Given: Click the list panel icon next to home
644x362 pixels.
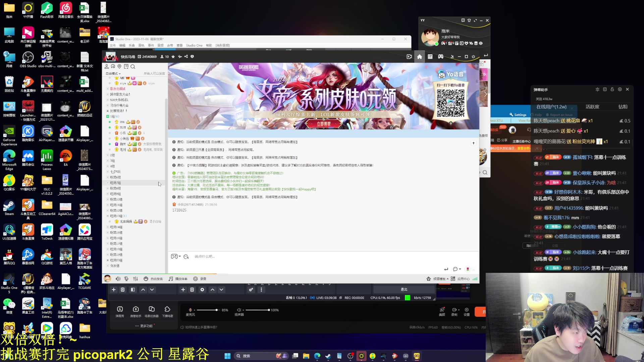Looking at the screenshot, I should [x=430, y=57].
